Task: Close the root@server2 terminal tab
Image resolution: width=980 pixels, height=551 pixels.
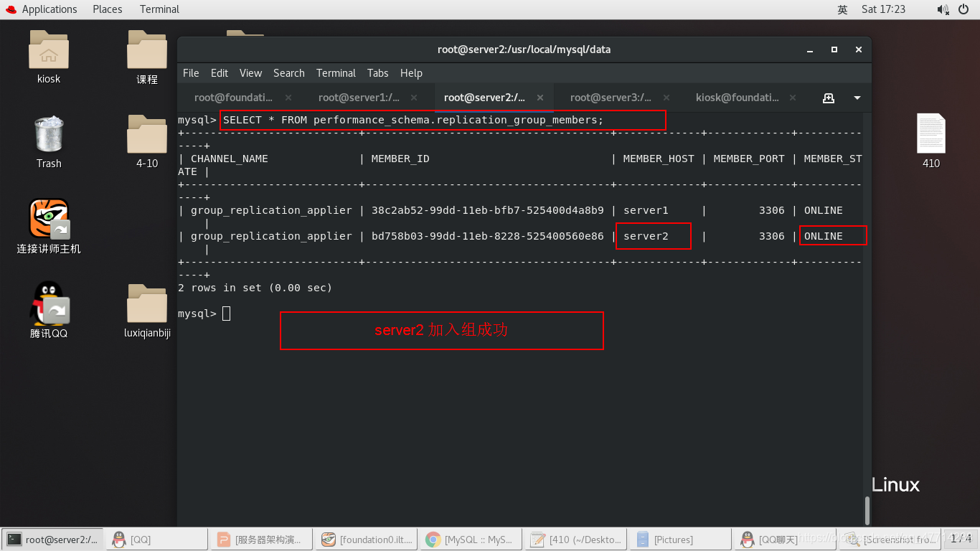Action: [540, 98]
